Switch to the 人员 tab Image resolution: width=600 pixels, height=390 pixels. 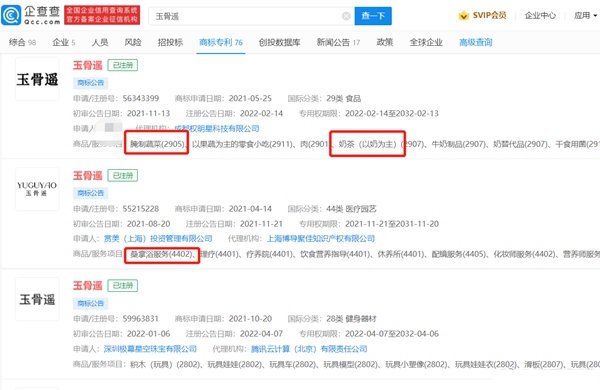pos(99,42)
